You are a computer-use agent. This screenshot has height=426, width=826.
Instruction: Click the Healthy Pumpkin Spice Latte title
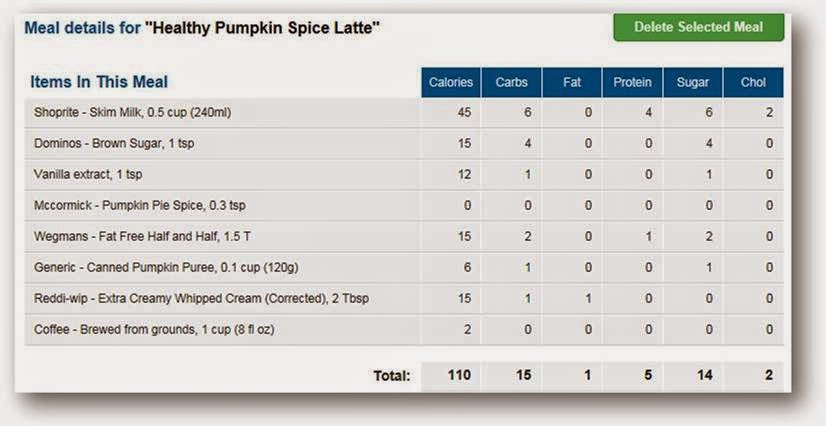[x=263, y=29]
